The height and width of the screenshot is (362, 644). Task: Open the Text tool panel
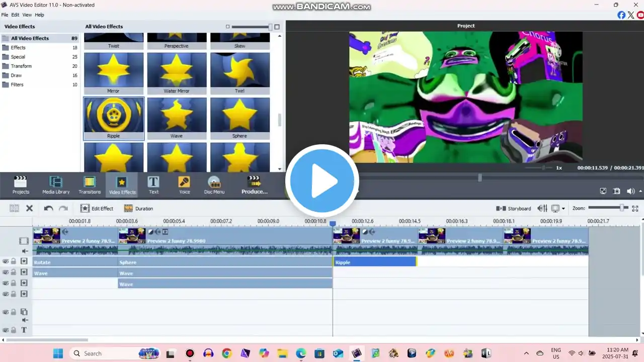point(153,185)
